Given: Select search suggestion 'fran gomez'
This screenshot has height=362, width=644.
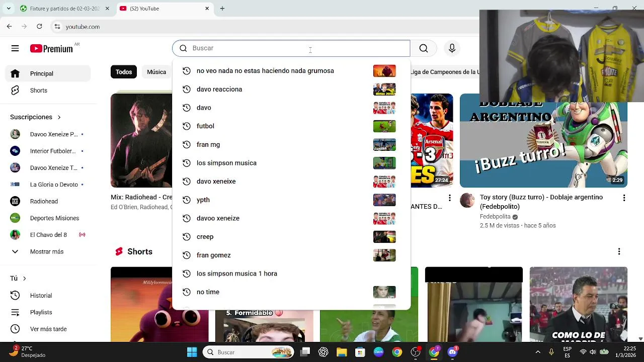Looking at the screenshot, I should (291, 255).
